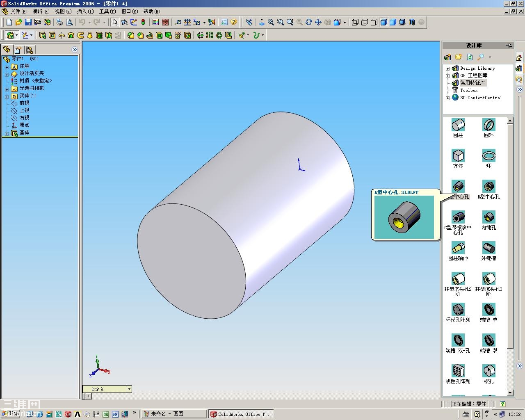This screenshot has height=420, width=525.
Task: Click the Measure tool icon
Action: click(x=178, y=22)
